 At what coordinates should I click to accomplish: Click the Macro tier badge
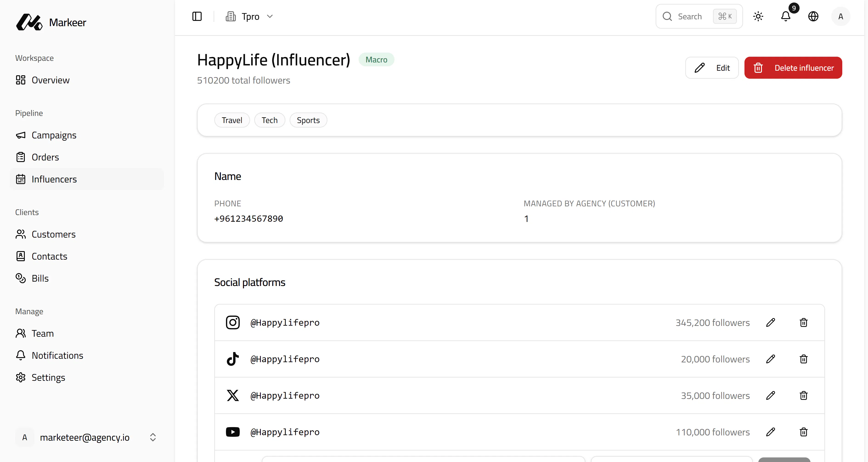(x=376, y=60)
